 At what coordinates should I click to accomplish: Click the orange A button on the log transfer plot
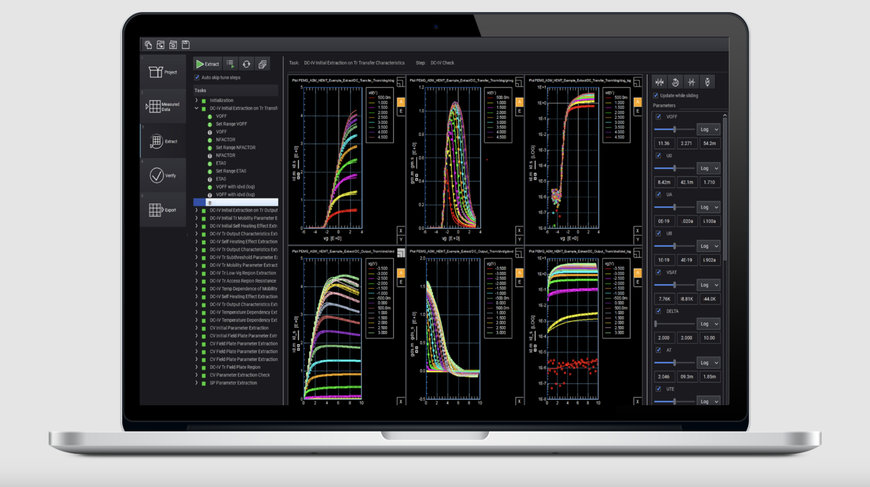point(638,102)
